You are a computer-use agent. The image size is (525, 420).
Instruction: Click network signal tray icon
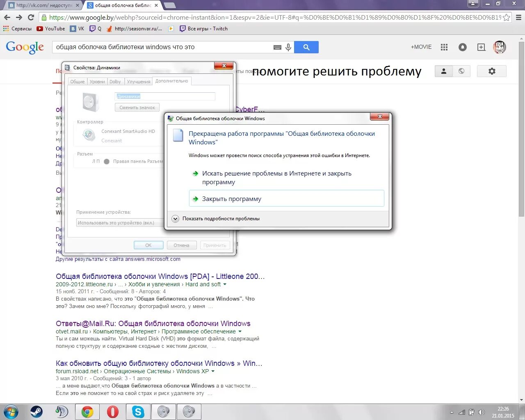point(462,412)
